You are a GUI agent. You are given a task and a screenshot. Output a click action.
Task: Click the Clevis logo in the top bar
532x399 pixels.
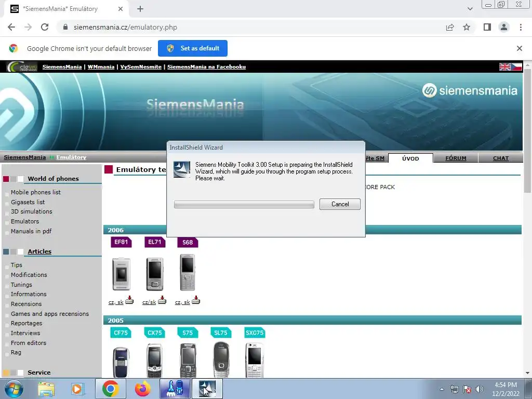pos(22,67)
